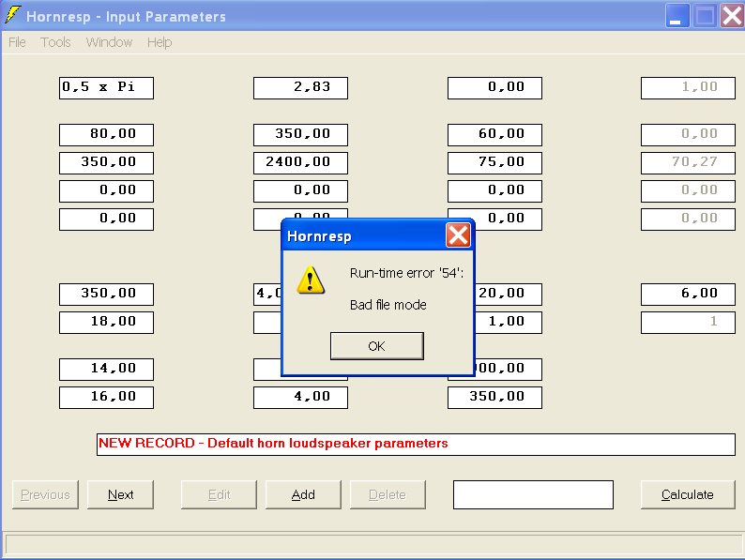Dismiss the error with the OK button
This screenshot has width=745, height=560.
[x=377, y=346]
